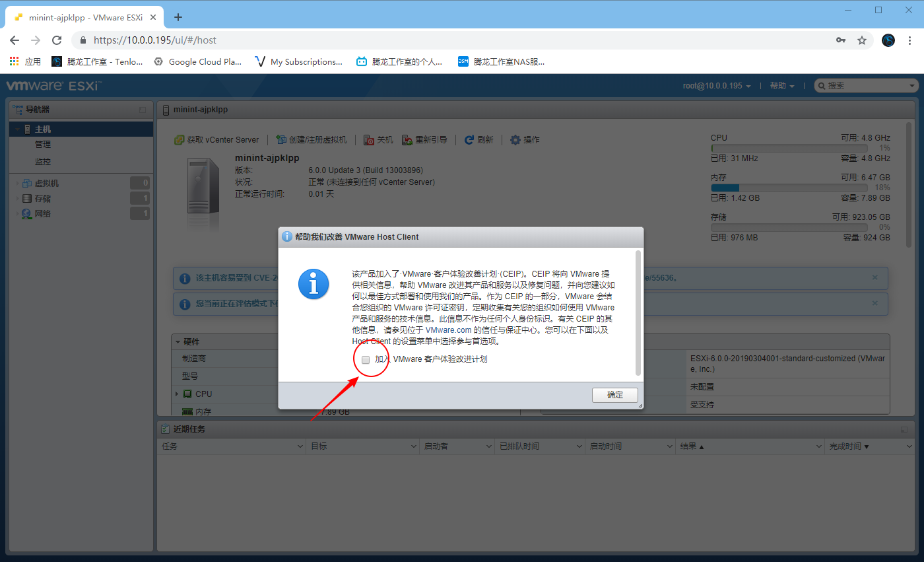The width and height of the screenshot is (924, 562).
Task: Select 监控 under host in navigator
Action: point(43,162)
